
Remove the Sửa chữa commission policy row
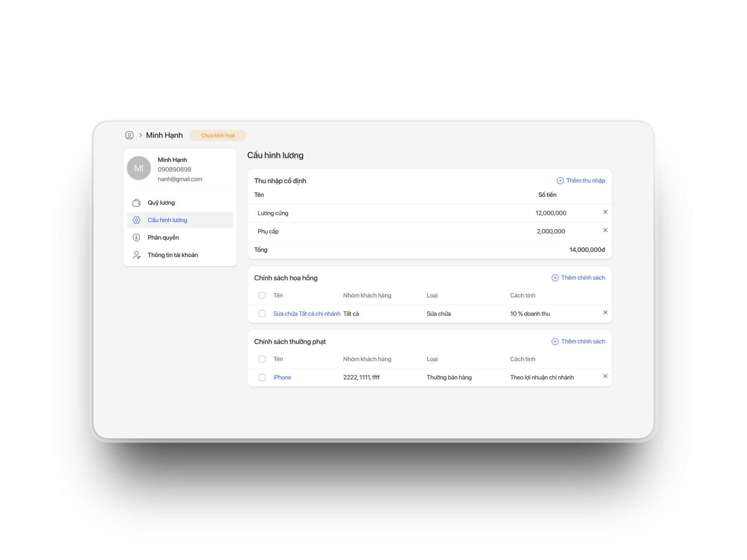point(605,313)
